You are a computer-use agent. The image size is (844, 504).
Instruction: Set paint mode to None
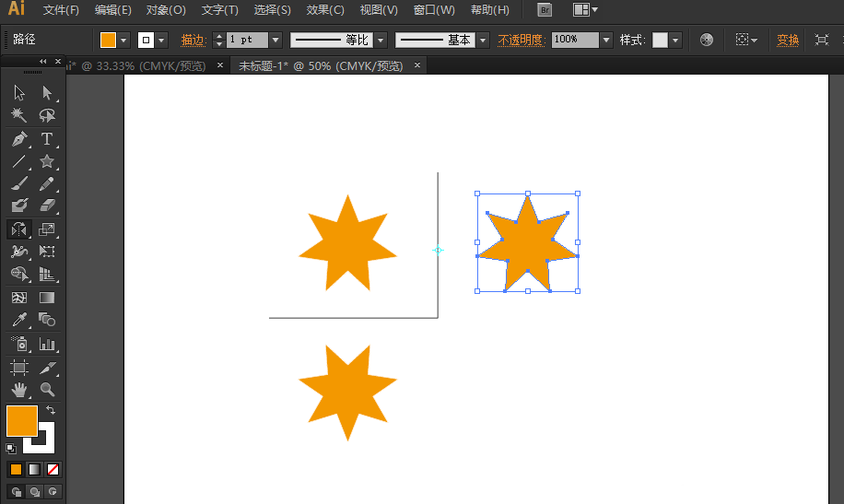click(x=53, y=470)
